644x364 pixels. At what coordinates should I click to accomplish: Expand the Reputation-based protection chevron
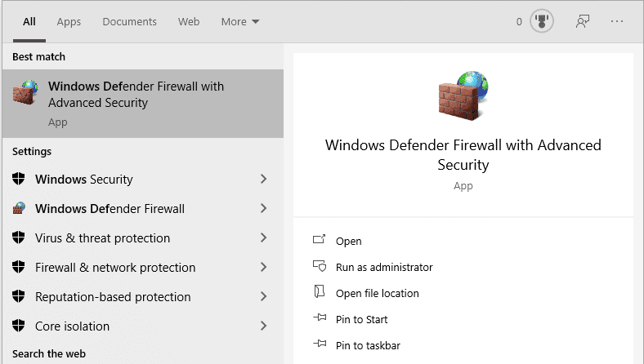tap(264, 296)
